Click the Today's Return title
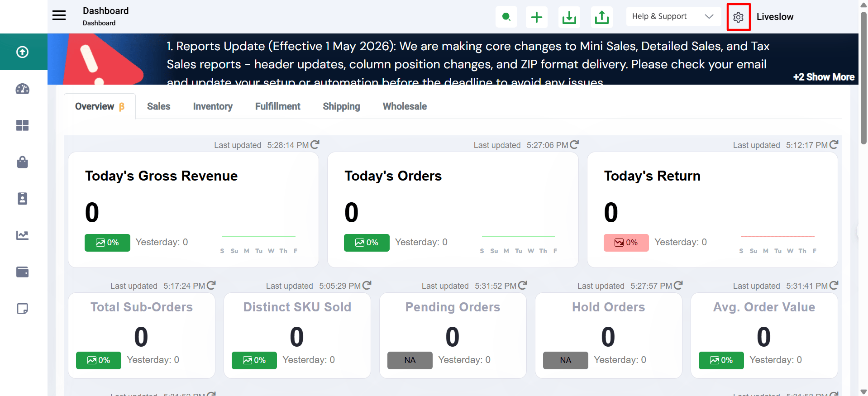The height and width of the screenshot is (396, 868). [x=652, y=176]
